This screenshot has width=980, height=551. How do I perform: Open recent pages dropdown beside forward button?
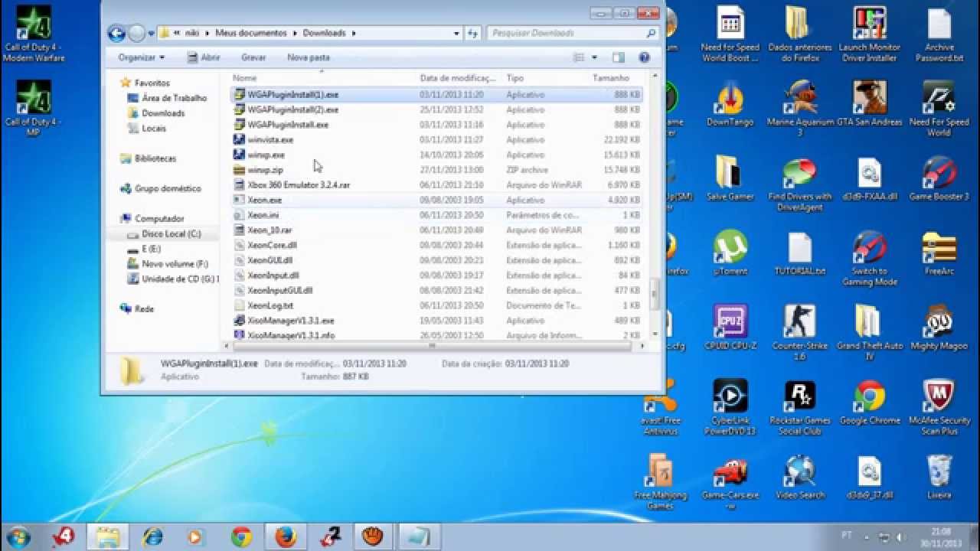(150, 33)
